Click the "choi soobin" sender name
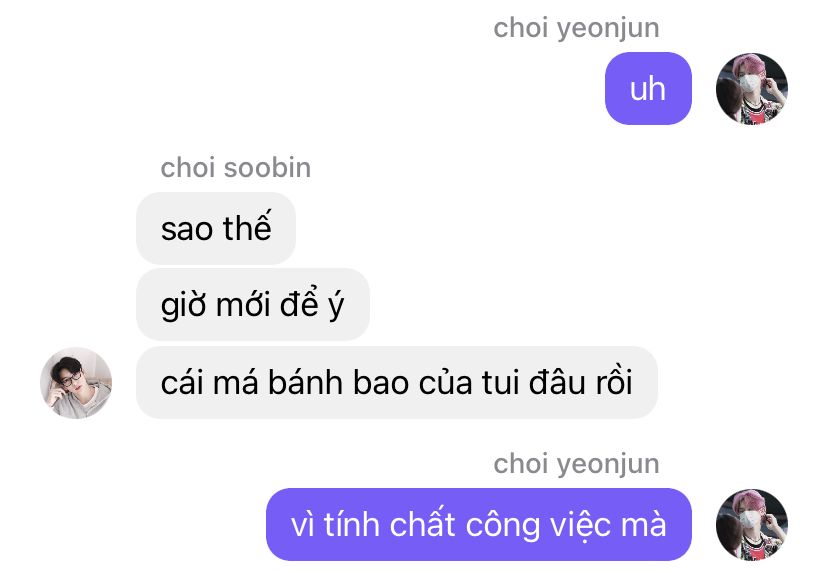The height and width of the screenshot is (571, 828). click(236, 168)
